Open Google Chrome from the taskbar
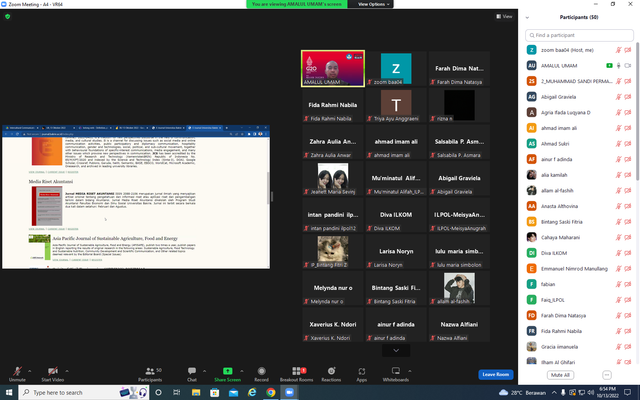The width and height of the screenshot is (640, 400). 271,392
